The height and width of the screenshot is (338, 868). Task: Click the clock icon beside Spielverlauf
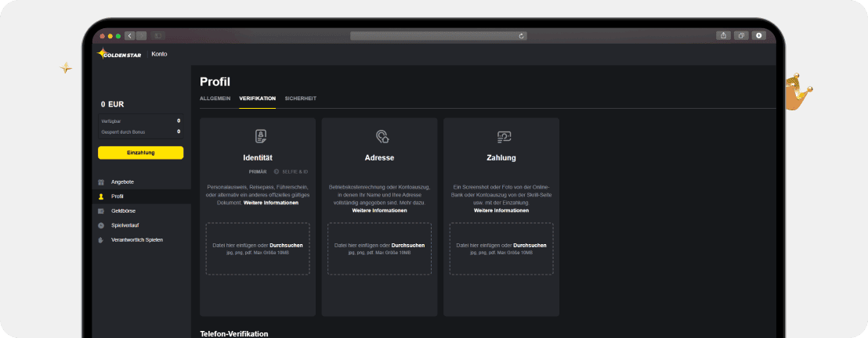tap(101, 225)
